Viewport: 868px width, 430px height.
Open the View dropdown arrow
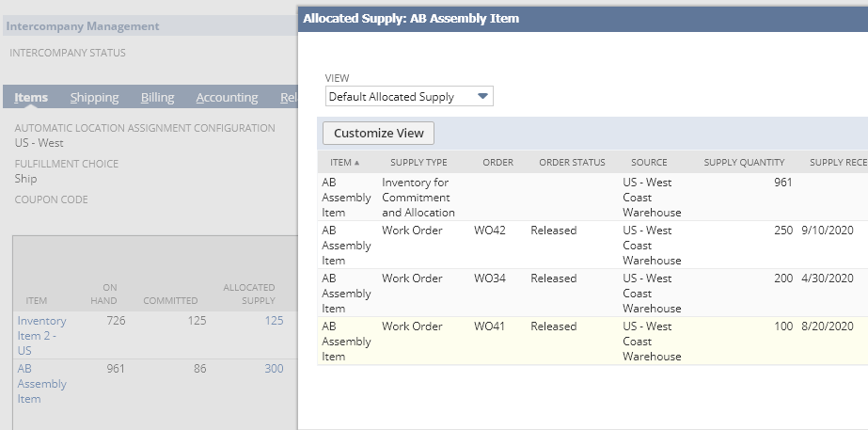click(x=482, y=96)
